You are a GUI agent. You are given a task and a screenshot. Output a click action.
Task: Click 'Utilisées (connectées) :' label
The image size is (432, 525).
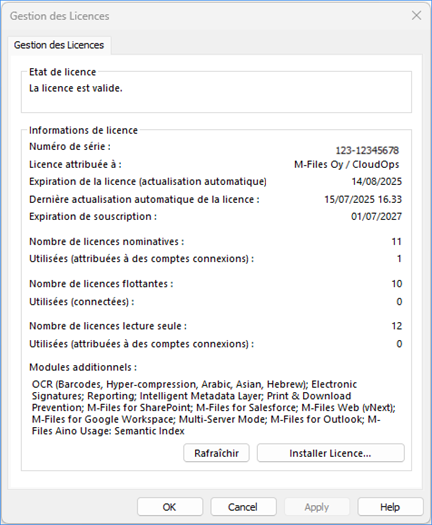coord(81,302)
